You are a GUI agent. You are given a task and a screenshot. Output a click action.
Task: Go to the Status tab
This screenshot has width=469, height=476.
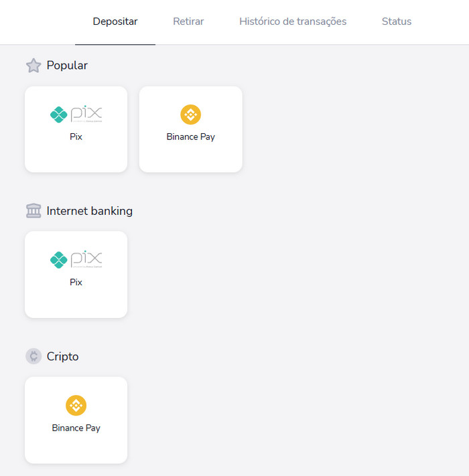pos(397,22)
